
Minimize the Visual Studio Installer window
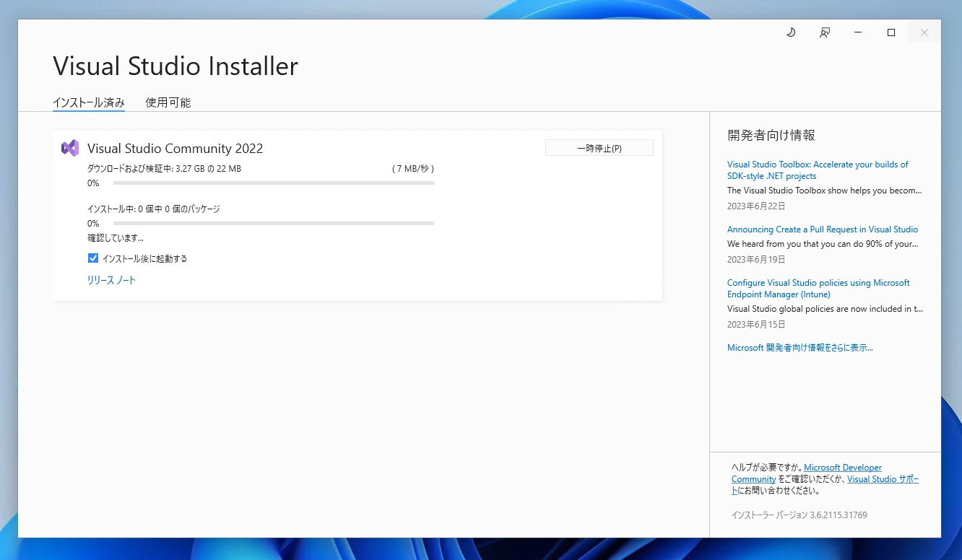(858, 32)
